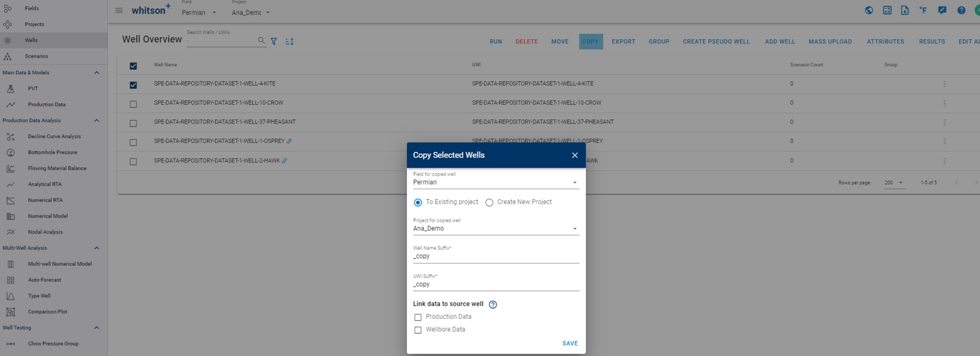
Task: Click the globe icon in top bar
Action: (x=869, y=10)
